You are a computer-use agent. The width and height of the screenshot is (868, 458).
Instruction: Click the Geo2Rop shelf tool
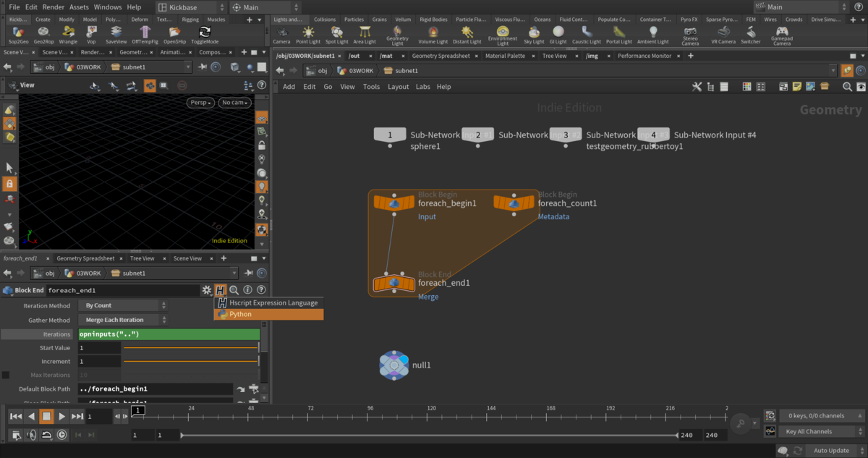point(44,35)
